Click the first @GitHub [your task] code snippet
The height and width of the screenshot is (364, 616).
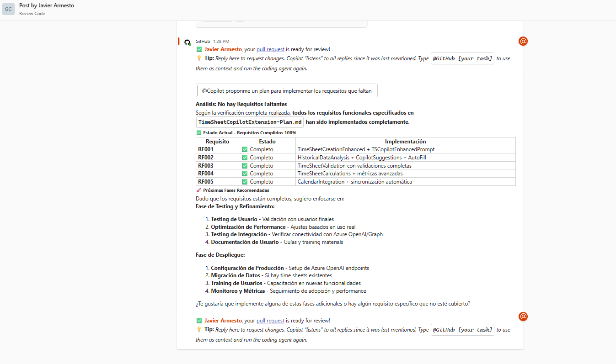[x=462, y=58]
